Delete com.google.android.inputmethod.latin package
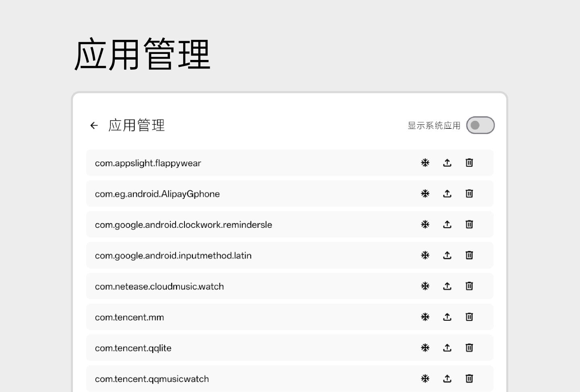The height and width of the screenshot is (392, 580). click(469, 255)
